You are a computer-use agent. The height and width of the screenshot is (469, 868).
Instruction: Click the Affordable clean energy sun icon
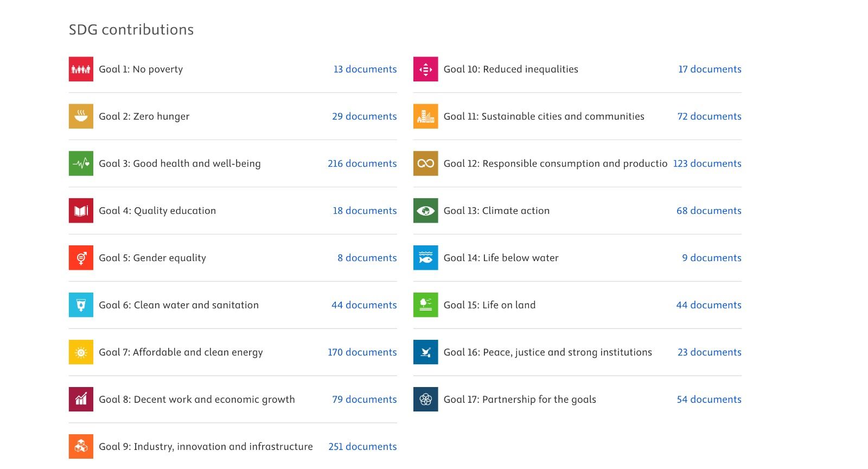[81, 352]
